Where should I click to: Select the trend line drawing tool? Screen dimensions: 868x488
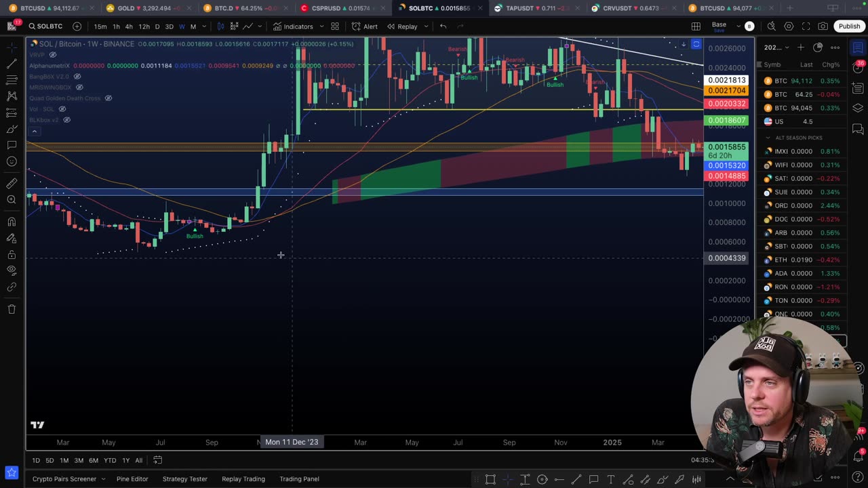[x=12, y=64]
